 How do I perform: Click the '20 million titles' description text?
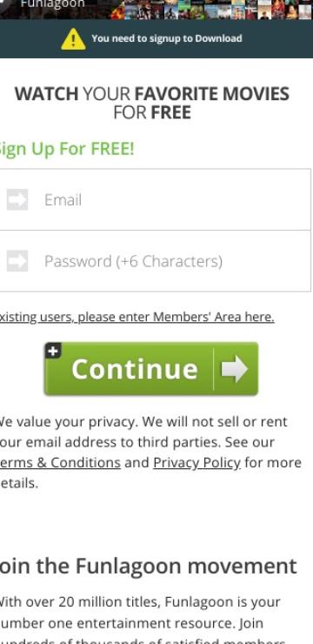(x=143, y=622)
